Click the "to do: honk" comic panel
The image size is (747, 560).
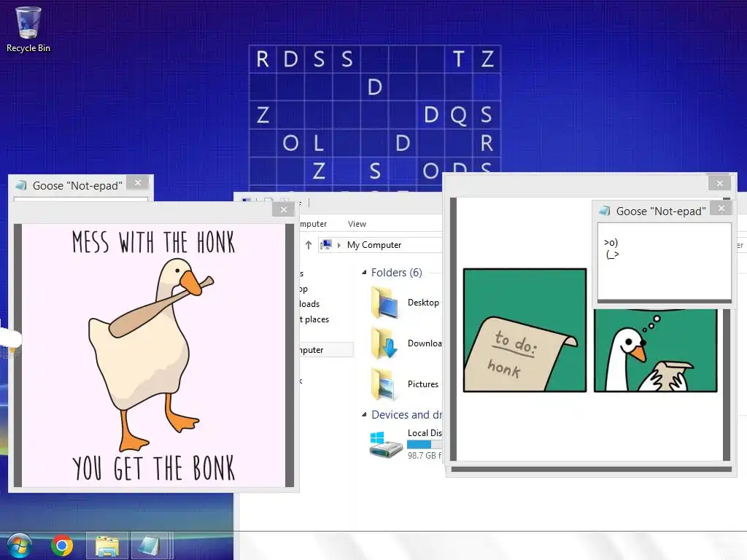[525, 330]
